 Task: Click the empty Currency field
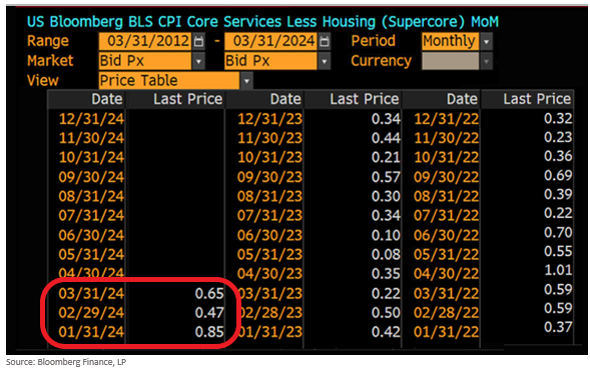coord(450,61)
